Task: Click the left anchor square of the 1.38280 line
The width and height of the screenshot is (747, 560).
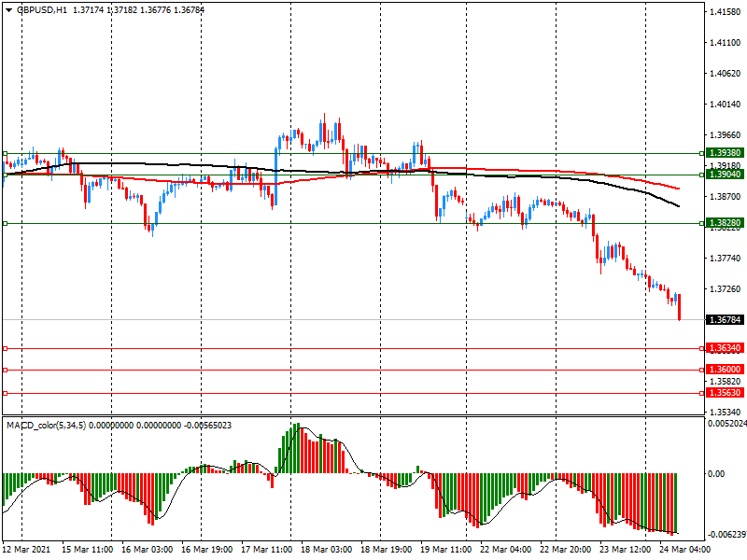Action: tap(5, 223)
